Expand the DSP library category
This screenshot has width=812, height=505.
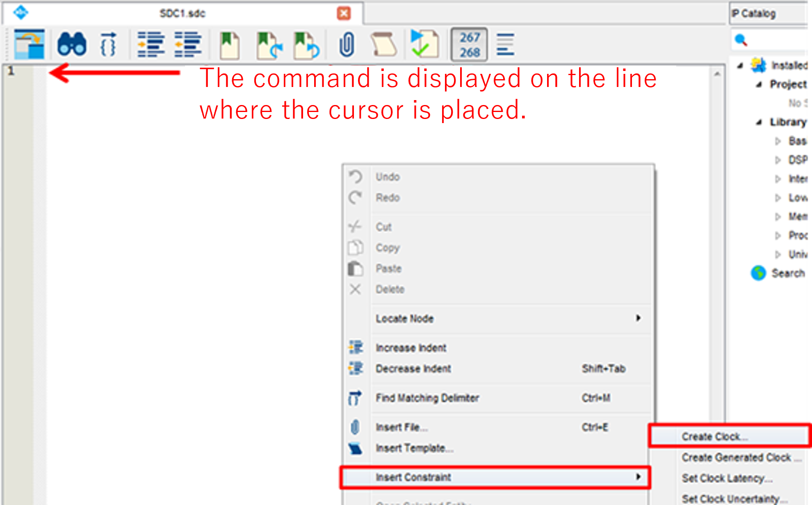pos(778,160)
